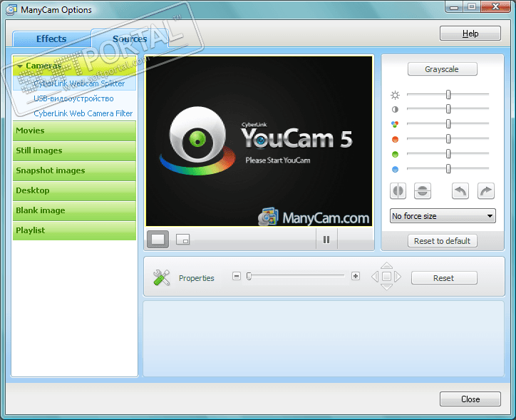Choose USB-видеоустройство camera source
Screen dimensions: 516x420
[x=73, y=98]
